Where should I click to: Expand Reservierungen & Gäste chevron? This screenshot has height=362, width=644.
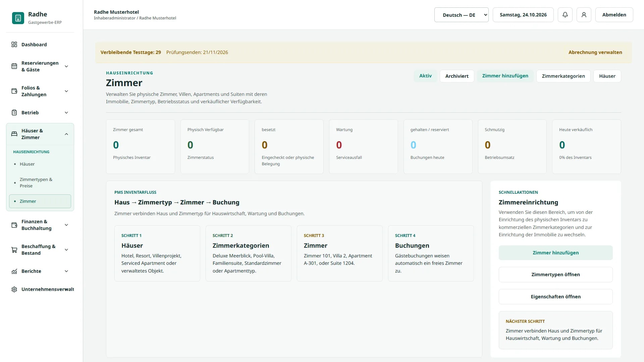pyautogui.click(x=66, y=66)
